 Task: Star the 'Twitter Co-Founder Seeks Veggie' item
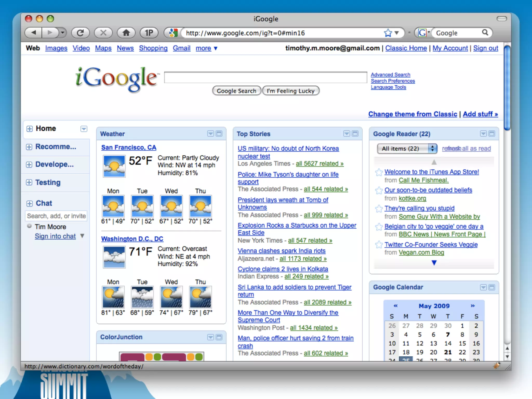point(379,245)
